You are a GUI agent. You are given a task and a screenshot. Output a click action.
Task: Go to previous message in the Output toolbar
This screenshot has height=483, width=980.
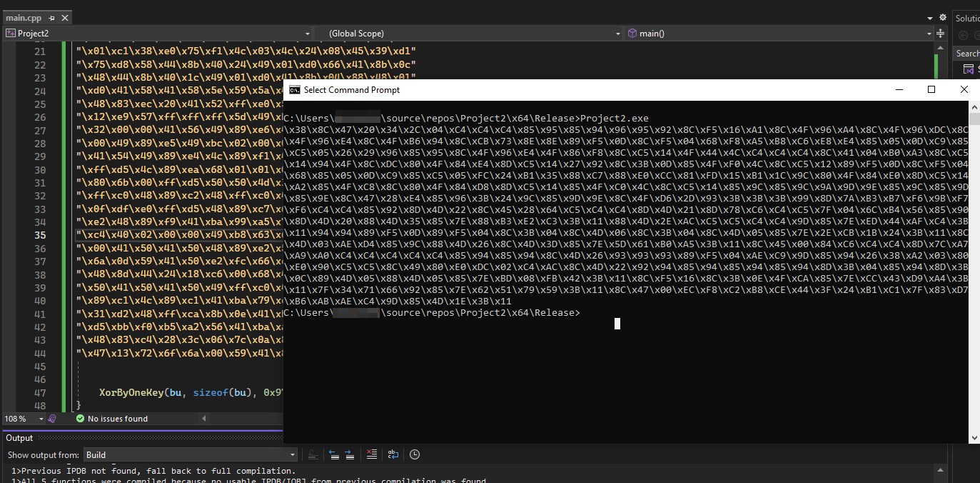point(334,454)
